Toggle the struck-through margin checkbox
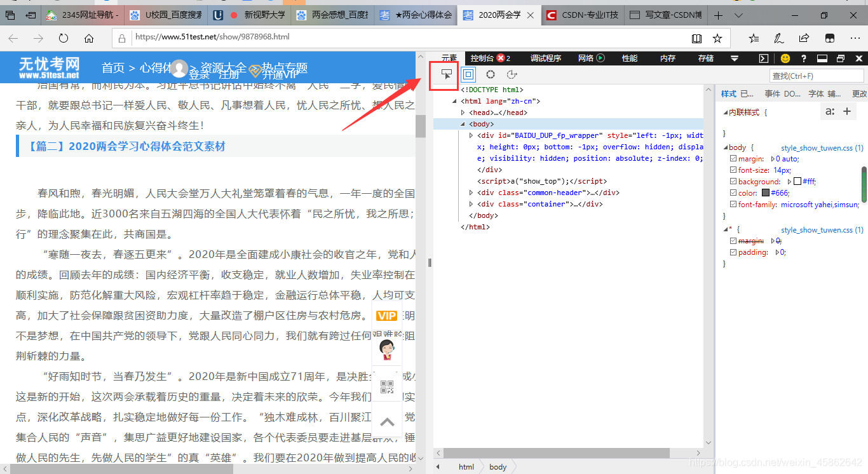 click(733, 241)
